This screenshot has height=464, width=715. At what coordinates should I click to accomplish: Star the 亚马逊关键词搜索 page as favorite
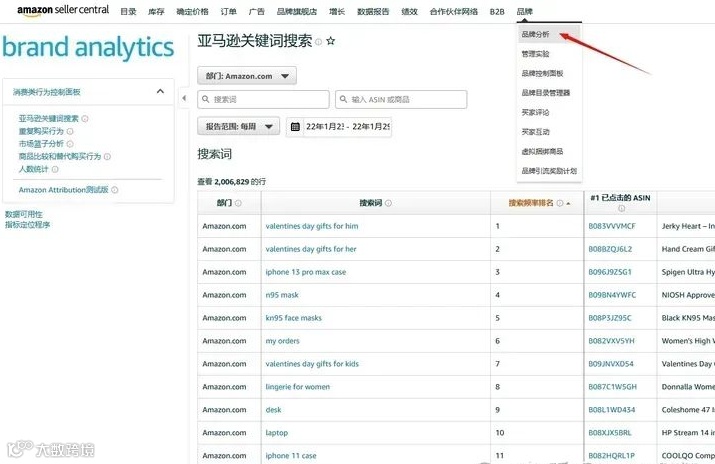click(331, 41)
